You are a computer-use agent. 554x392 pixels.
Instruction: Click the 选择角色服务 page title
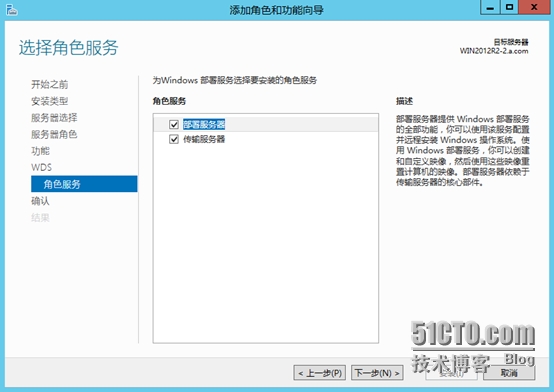[x=69, y=47]
